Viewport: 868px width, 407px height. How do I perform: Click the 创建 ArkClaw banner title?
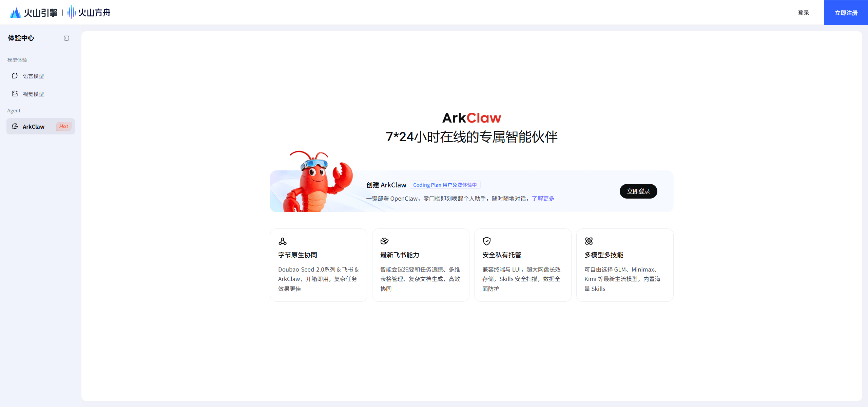[386, 185]
